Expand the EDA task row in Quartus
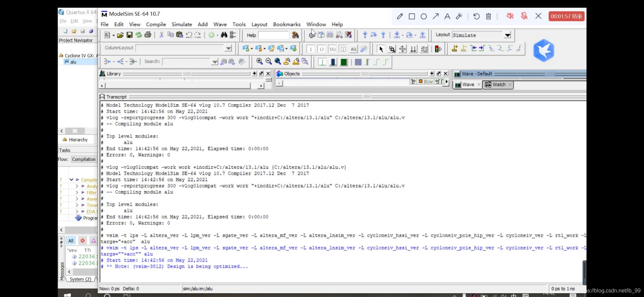This screenshot has width=644, height=297. click(x=77, y=212)
